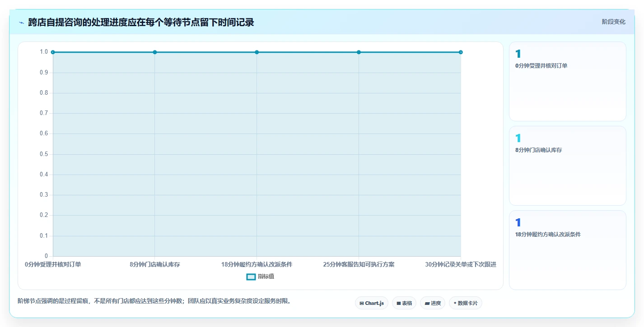The height and width of the screenshot is (327, 644).
Task: Click the y-axis value 0.5
Action: click(44, 154)
